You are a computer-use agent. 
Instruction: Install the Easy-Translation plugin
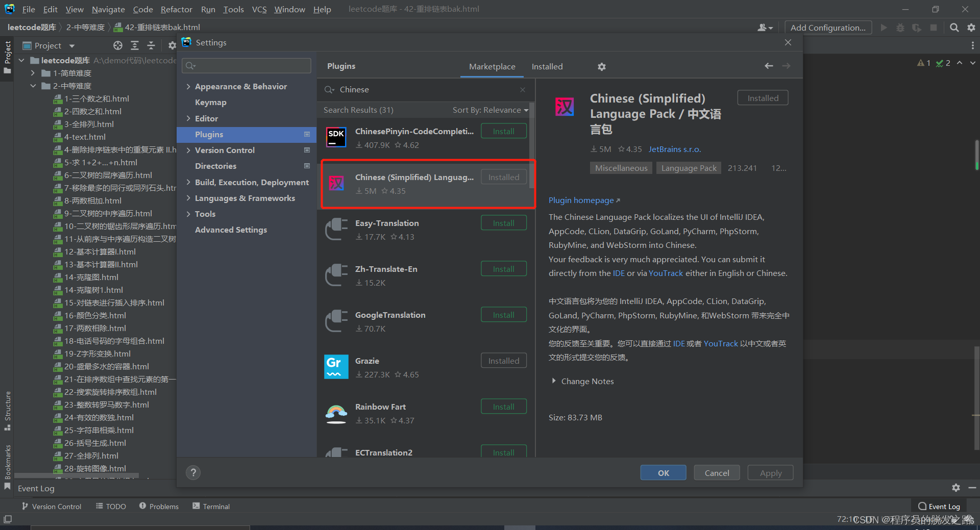click(x=503, y=223)
